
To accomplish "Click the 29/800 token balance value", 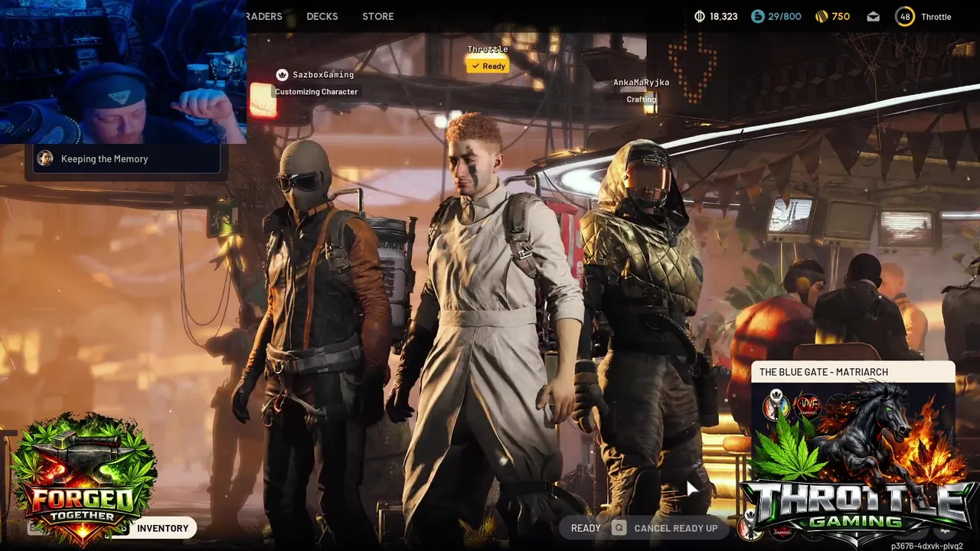I will click(785, 17).
